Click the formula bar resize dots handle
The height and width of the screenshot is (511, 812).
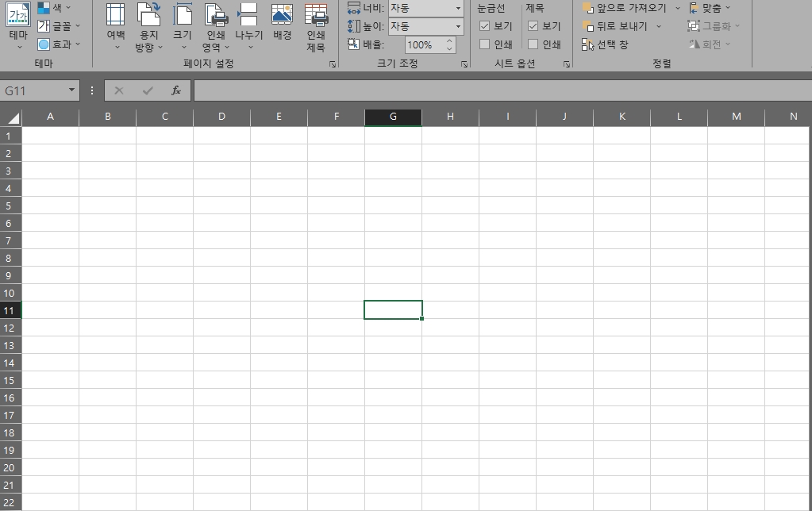click(92, 90)
